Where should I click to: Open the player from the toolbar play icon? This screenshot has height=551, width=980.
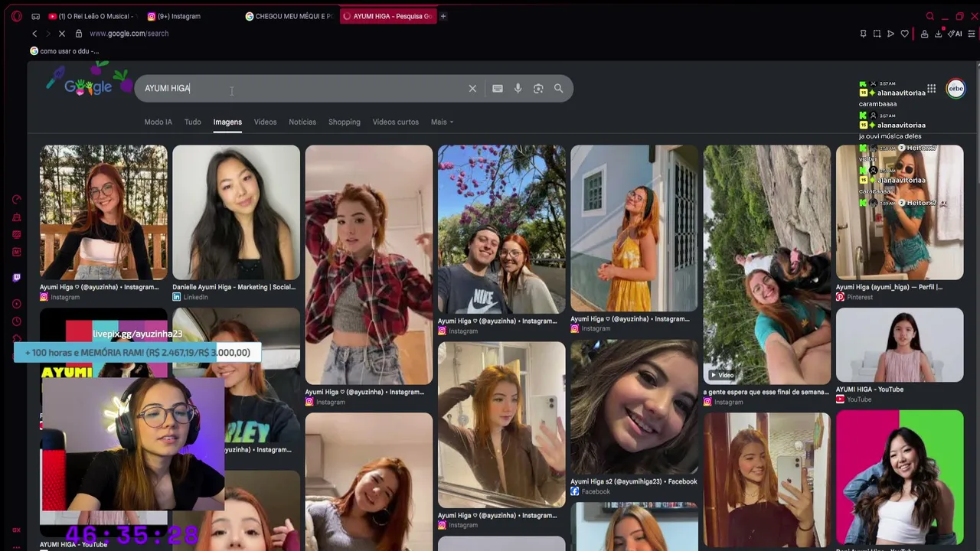point(890,34)
